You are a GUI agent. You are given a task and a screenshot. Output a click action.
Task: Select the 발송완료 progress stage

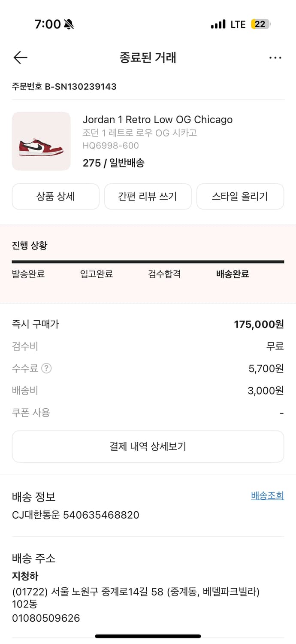[30, 273]
